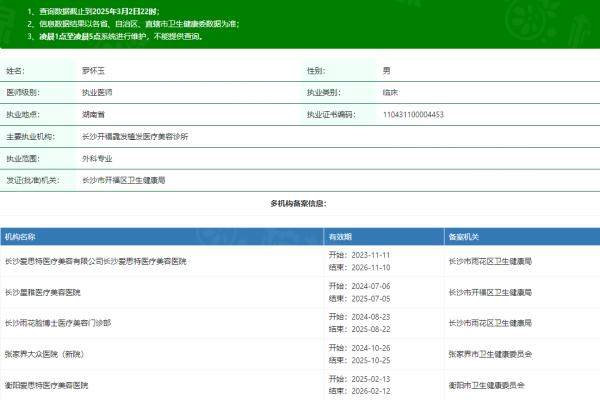Click the 多机构备案信息 section heading
Image resolution: width=600 pixels, height=400 pixels.
(x=299, y=203)
